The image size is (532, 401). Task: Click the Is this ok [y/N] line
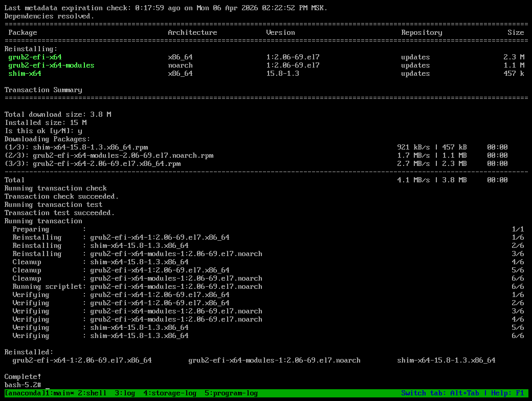click(43, 131)
